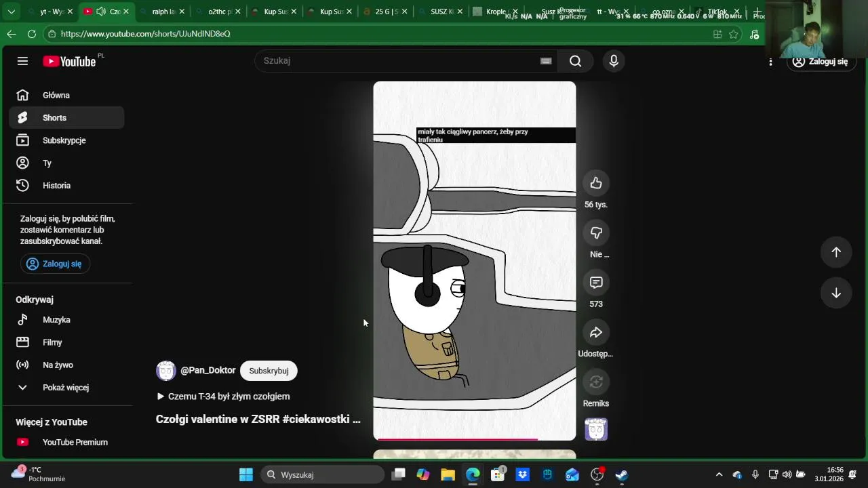
Task: Go to next short with down arrow
Action: point(836,293)
